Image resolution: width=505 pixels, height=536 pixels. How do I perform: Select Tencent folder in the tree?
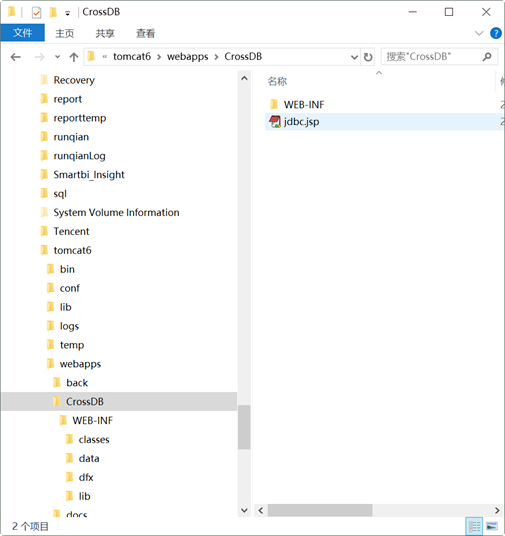point(71,231)
